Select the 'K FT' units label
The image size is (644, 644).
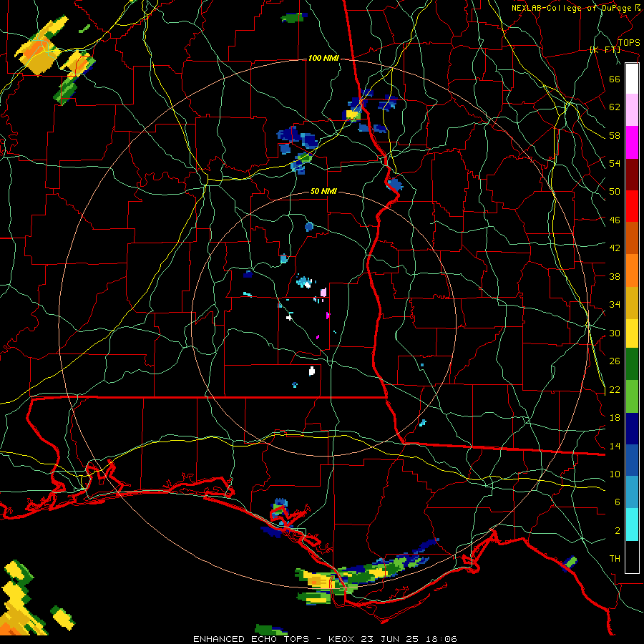605,50
